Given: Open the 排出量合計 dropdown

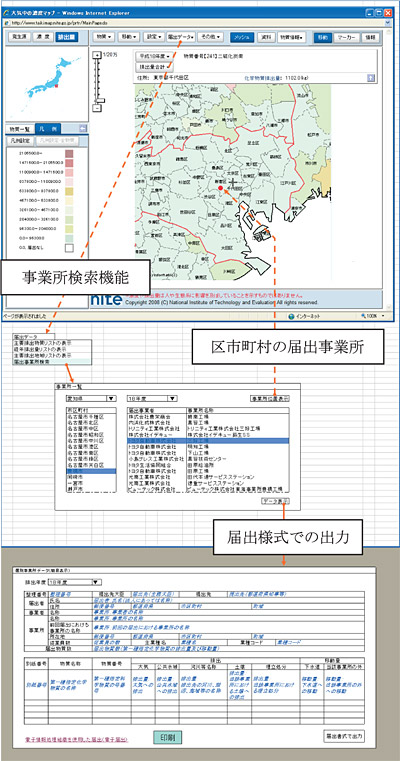Looking at the screenshot, I should (153, 66).
